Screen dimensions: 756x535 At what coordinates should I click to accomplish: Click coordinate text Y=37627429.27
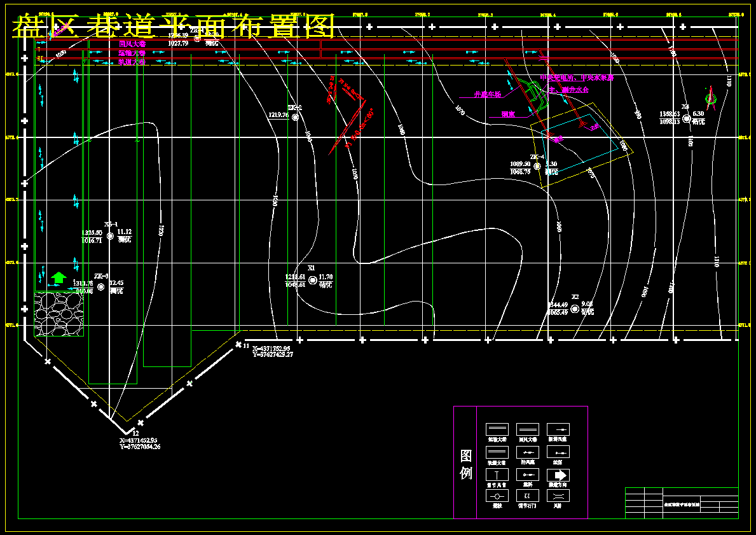coord(273,355)
